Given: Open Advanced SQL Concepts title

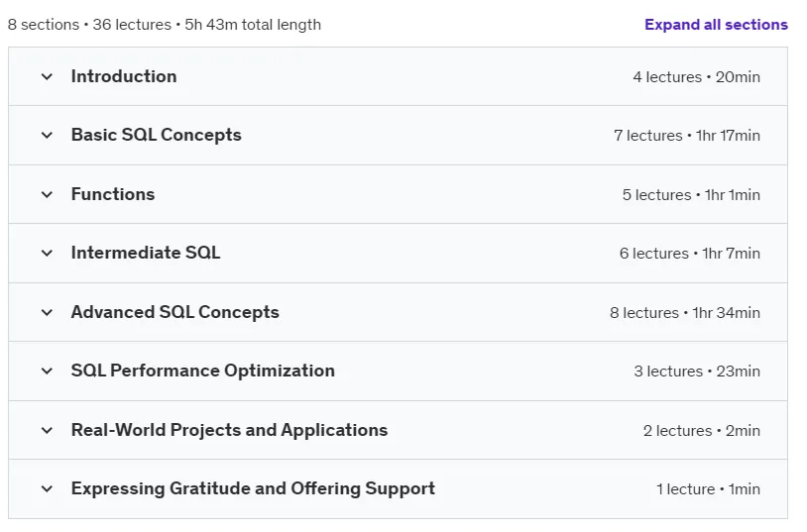Looking at the screenshot, I should pos(175,312).
